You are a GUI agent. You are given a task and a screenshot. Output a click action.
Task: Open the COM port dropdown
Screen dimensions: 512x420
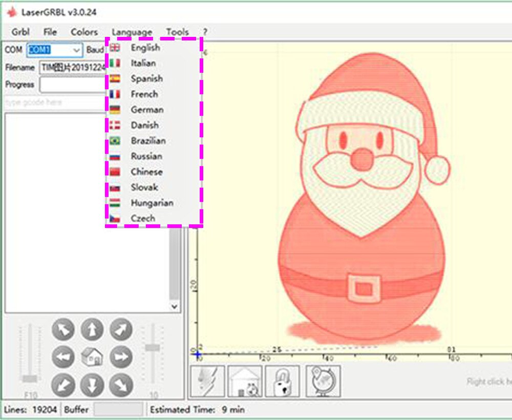pos(55,50)
